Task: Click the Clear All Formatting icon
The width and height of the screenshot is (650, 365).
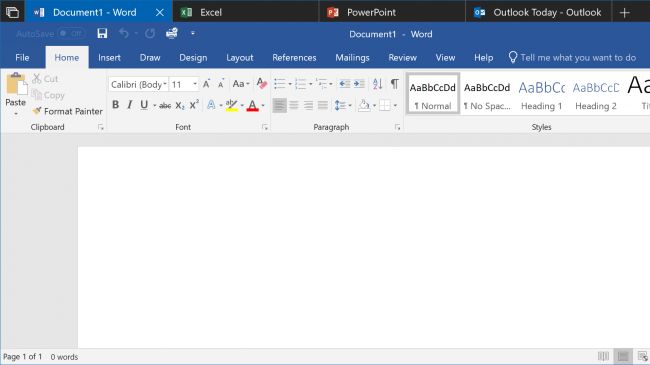Action: [262, 83]
